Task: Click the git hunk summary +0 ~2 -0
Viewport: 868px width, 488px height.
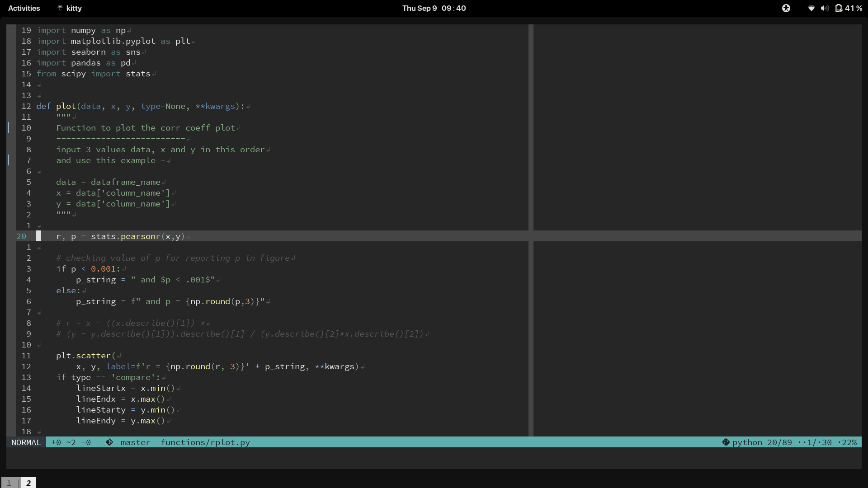Action: 71,442
